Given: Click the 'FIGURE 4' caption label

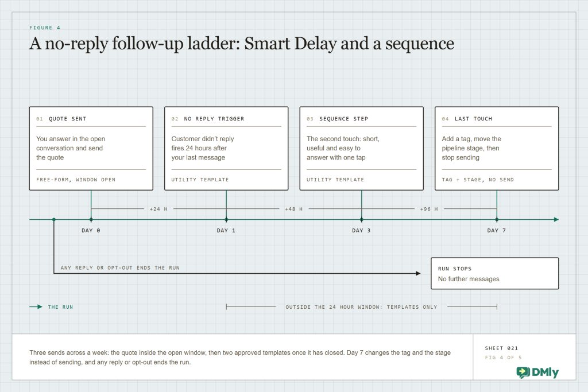Looking at the screenshot, I should 45,28.
